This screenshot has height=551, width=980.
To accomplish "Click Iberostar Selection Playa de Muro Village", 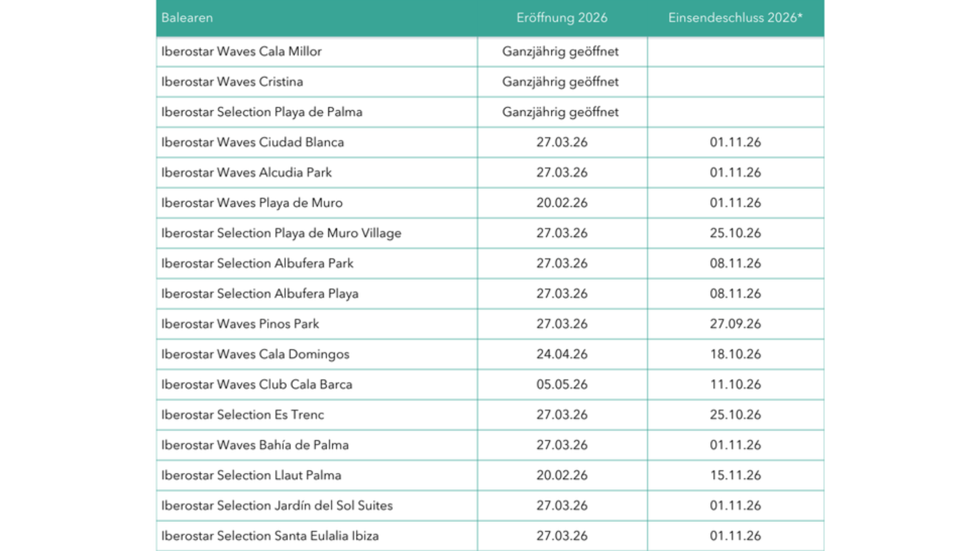I will tap(281, 233).
